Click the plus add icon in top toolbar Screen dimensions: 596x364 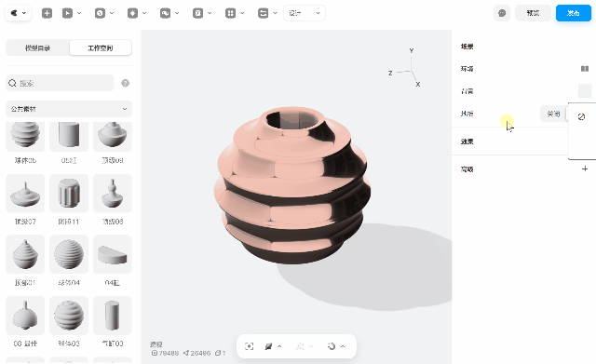[47, 13]
